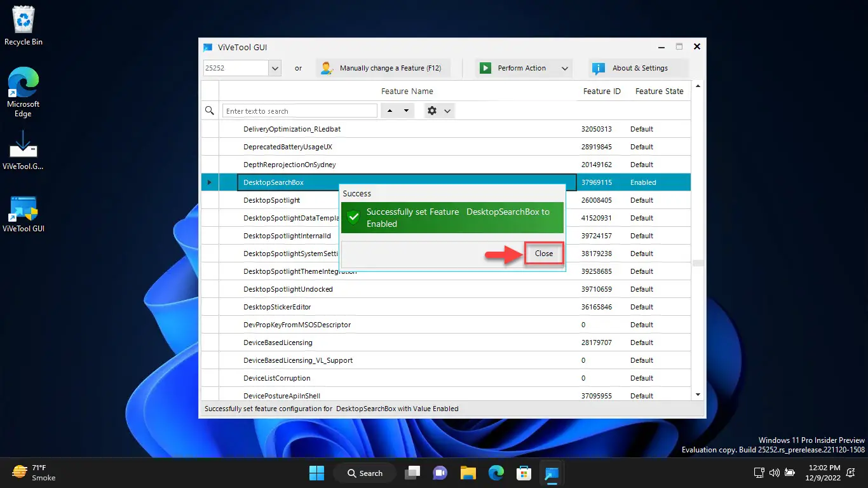Click the taskbar Search box
The height and width of the screenshot is (488, 868).
click(x=365, y=473)
